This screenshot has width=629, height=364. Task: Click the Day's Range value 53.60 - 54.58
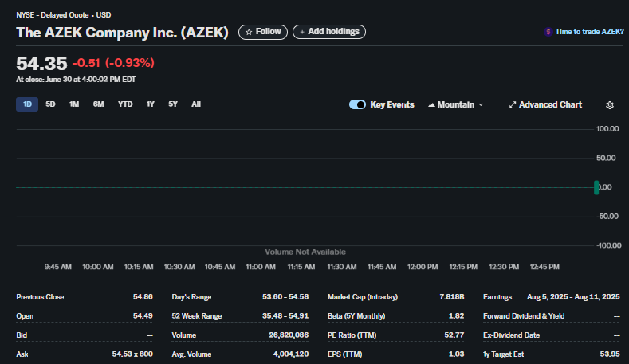pos(285,297)
